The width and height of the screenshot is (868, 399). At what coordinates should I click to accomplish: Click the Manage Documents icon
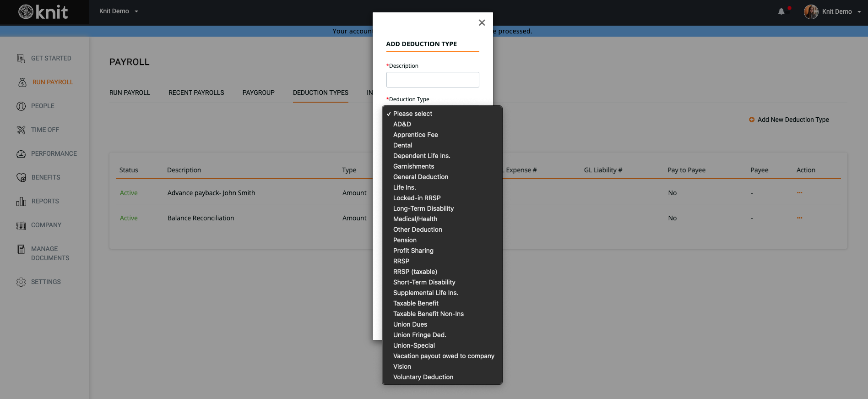(x=21, y=249)
